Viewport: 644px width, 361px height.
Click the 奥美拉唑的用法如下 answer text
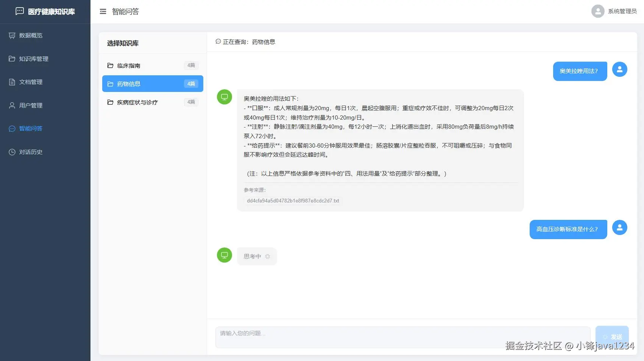point(271,99)
